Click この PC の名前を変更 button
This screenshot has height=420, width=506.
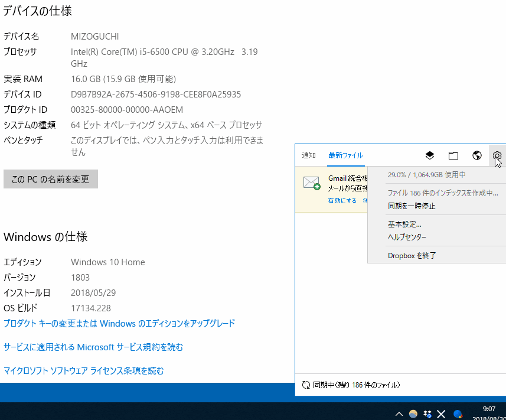click(50, 178)
